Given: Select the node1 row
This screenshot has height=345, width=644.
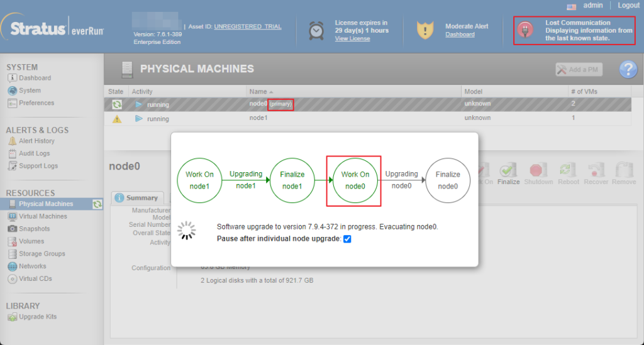Looking at the screenshot, I should click(x=367, y=118).
